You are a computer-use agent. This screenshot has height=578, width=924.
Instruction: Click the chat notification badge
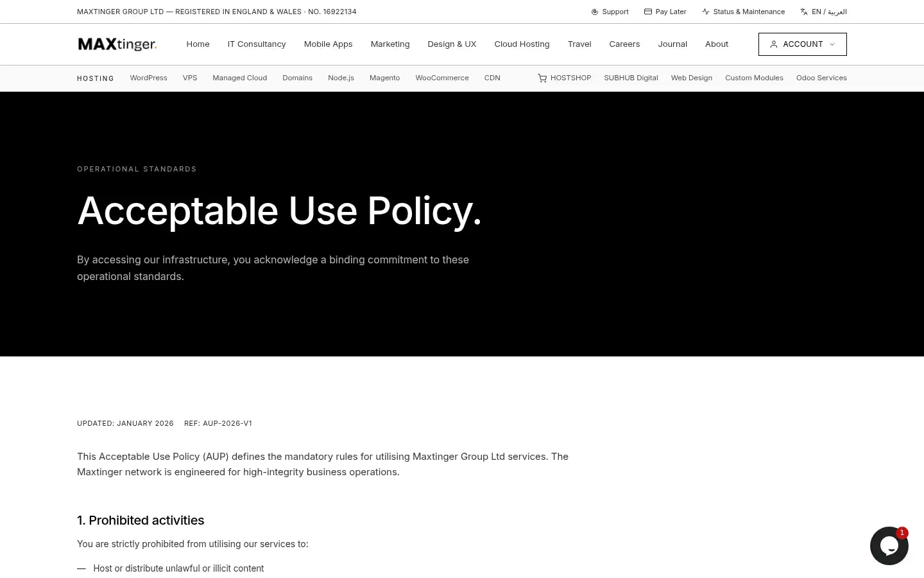pyautogui.click(x=902, y=532)
